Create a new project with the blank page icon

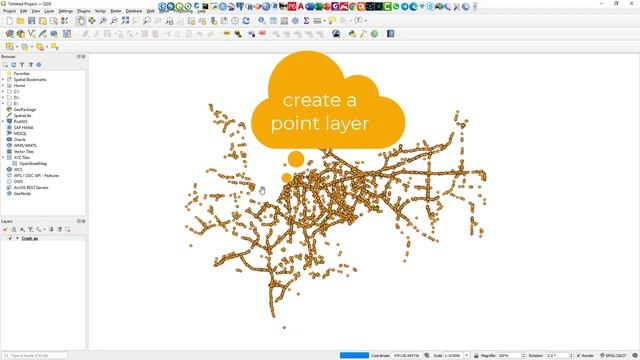click(9, 21)
